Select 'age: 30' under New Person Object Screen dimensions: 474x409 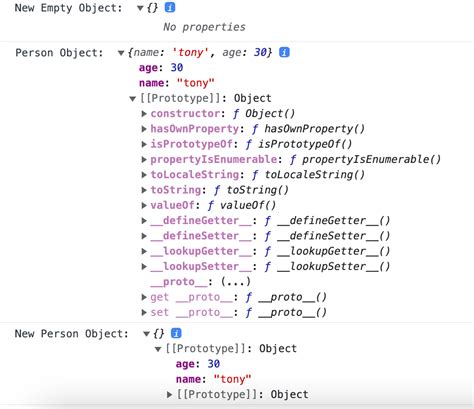click(198, 364)
